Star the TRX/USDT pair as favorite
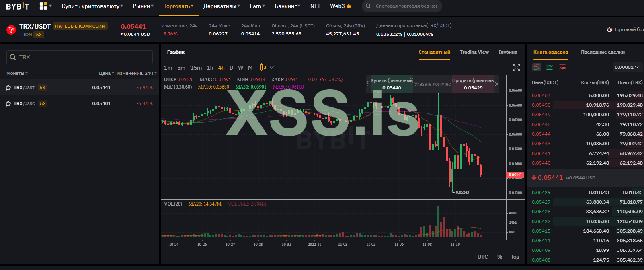The image size is (644, 270). pyautogui.click(x=8, y=87)
